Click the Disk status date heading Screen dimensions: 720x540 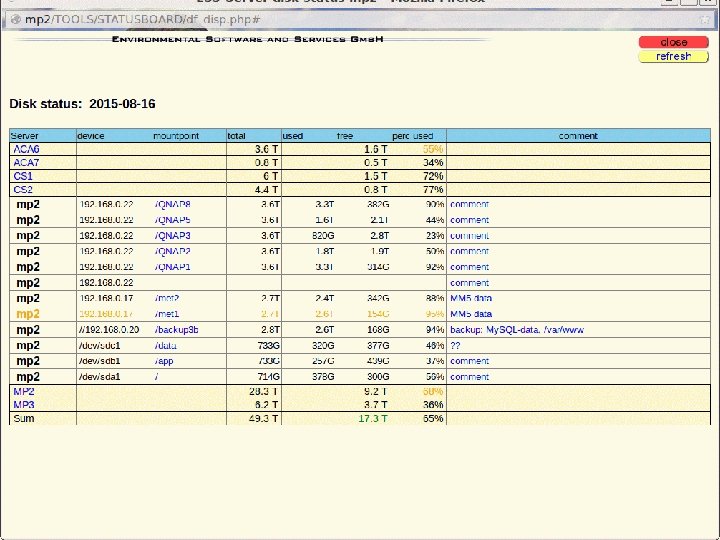pyautogui.click(x=82, y=104)
